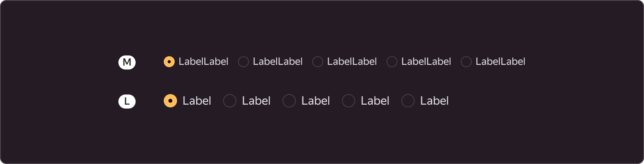The image size is (644, 164).
Task: Select the fifth radio circle in row L
Action: tap(408, 101)
